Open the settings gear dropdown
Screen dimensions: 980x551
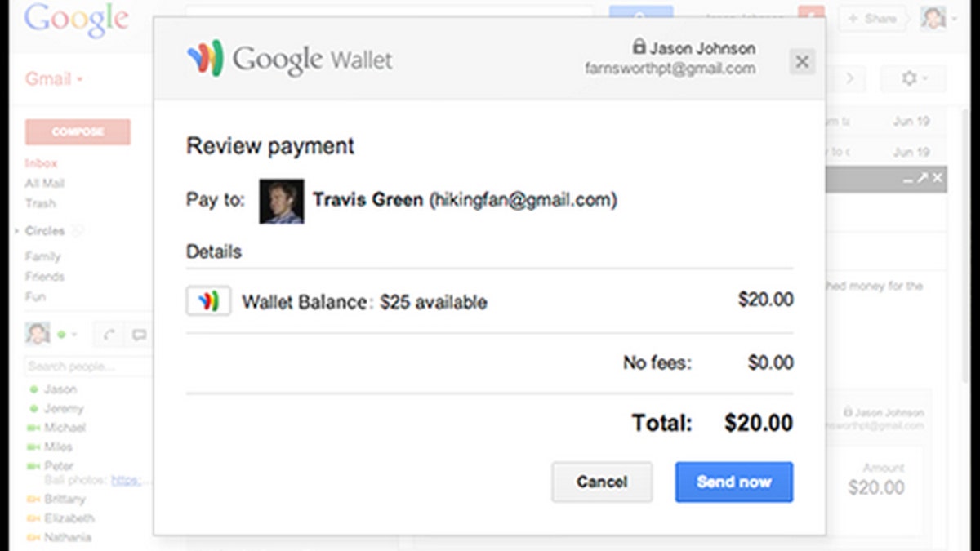tap(912, 78)
